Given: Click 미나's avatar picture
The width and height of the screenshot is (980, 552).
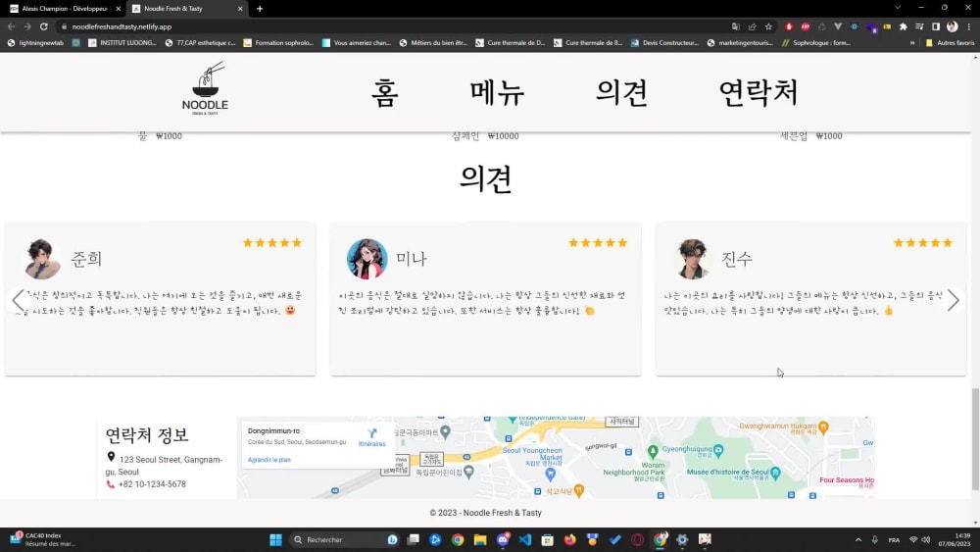Looking at the screenshot, I should click(367, 258).
